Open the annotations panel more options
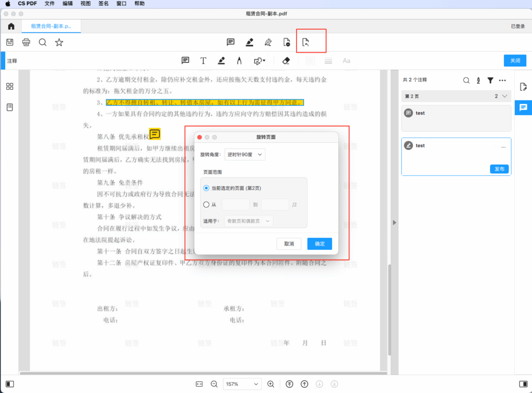This screenshot has width=532, height=393. [x=502, y=80]
